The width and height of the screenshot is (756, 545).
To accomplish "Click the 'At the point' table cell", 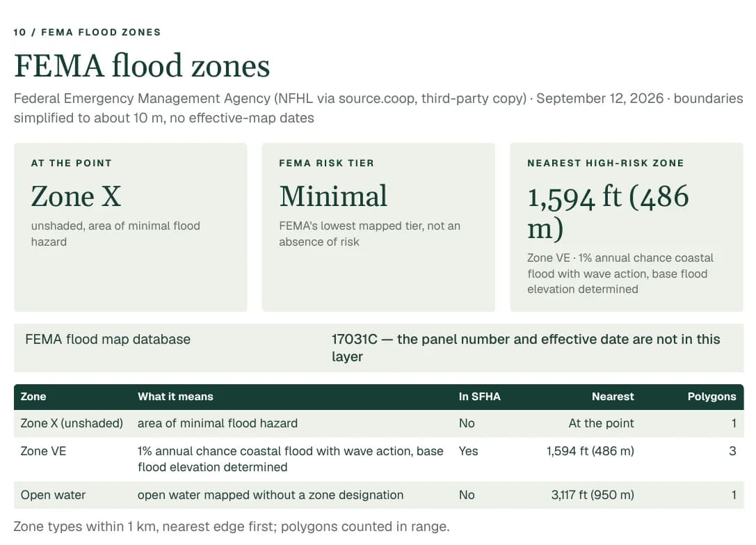I will [x=601, y=423].
